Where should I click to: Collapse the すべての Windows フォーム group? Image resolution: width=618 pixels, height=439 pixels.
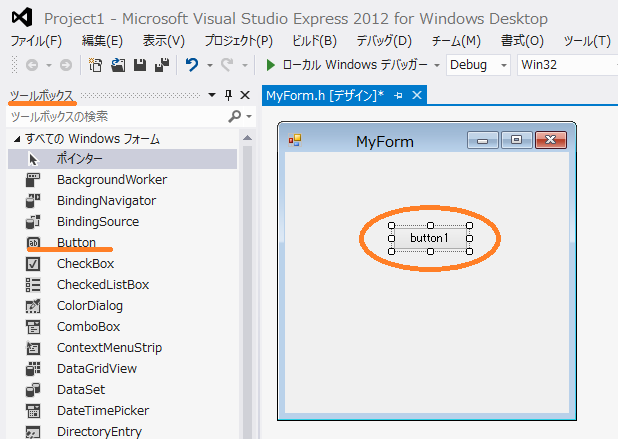[x=17, y=139]
